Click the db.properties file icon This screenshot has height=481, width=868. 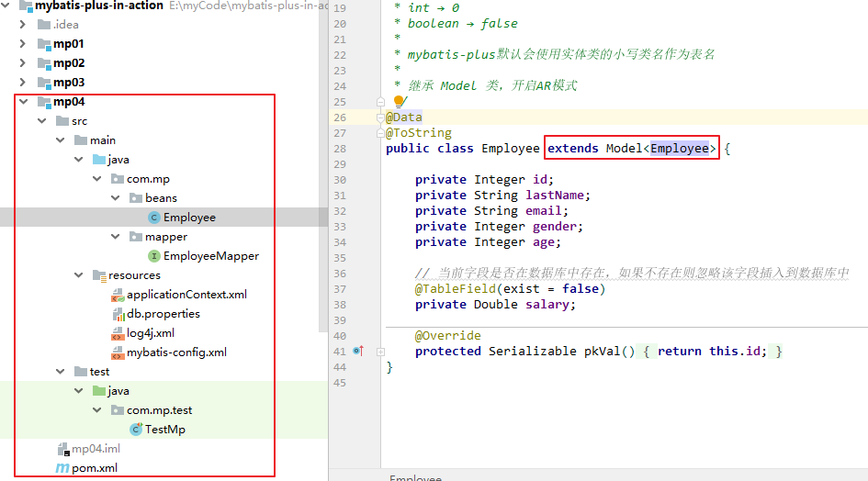click(118, 314)
